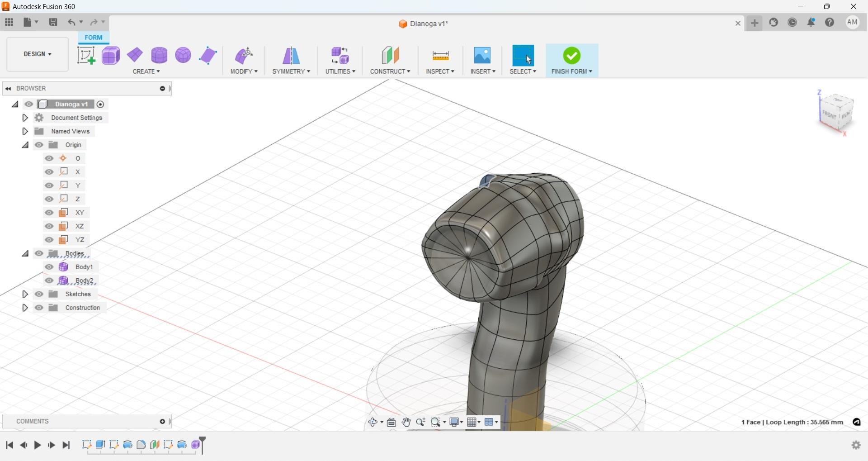Open the notifications bell icon

coord(811,22)
